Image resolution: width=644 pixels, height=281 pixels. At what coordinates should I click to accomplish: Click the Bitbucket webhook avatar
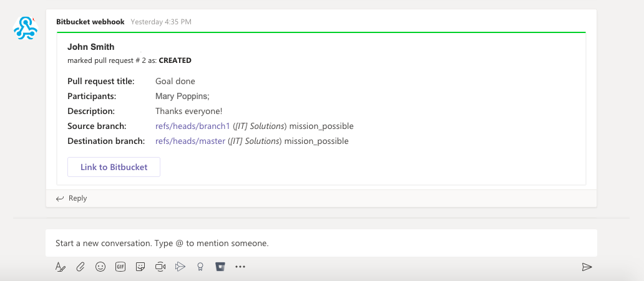point(26,29)
